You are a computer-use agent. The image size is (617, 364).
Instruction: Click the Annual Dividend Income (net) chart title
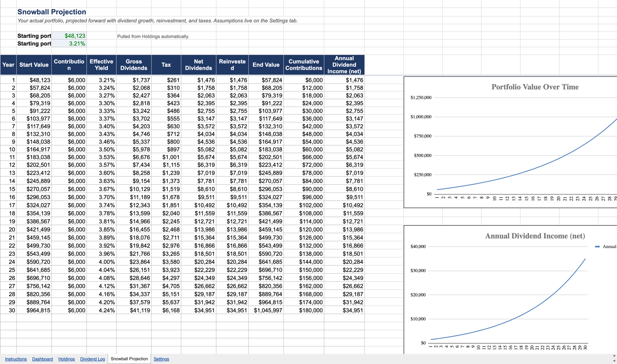[x=535, y=236]
